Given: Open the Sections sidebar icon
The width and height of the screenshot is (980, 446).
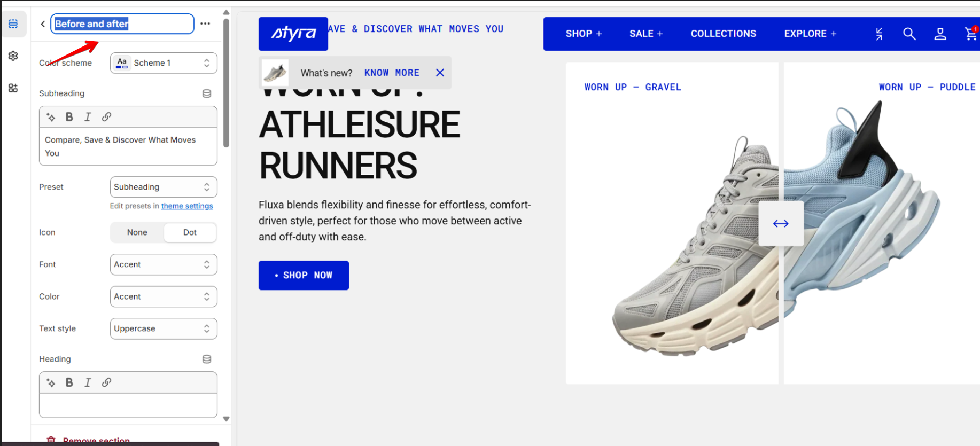Looking at the screenshot, I should pos(13,24).
